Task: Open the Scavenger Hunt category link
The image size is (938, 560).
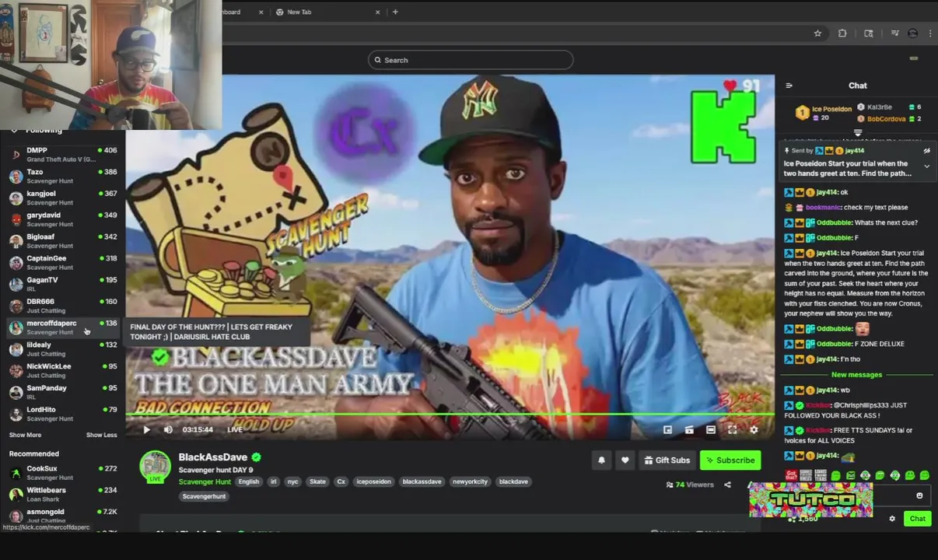Action: point(205,481)
